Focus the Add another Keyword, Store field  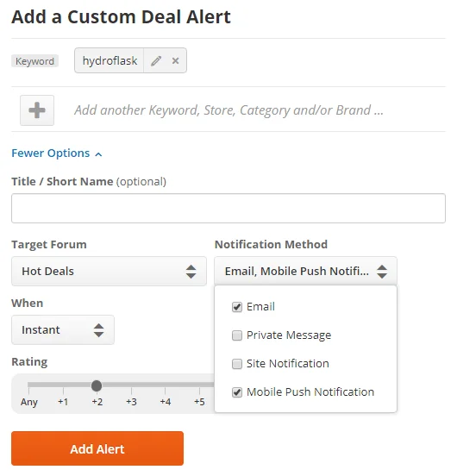pyautogui.click(x=228, y=110)
